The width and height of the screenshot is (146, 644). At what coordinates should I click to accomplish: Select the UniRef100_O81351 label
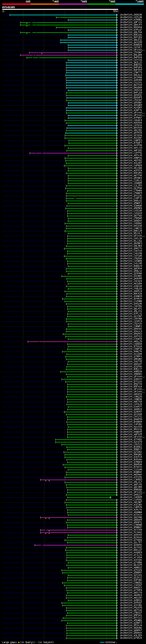pyautogui.click(x=131, y=130)
